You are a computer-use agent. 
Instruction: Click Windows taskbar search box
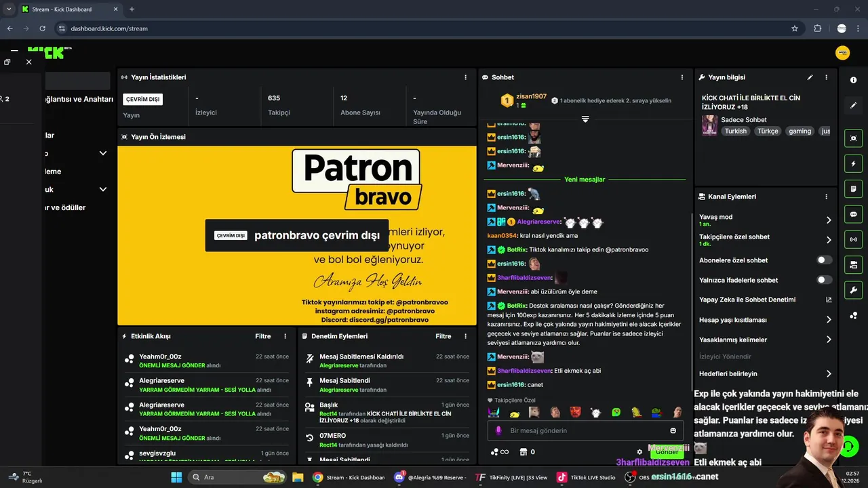coord(236,477)
